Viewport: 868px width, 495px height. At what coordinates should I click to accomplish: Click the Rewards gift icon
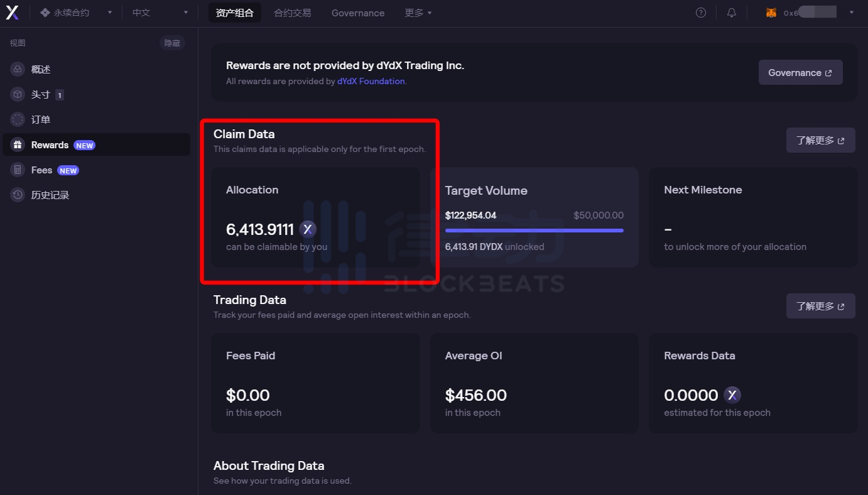pyautogui.click(x=18, y=144)
